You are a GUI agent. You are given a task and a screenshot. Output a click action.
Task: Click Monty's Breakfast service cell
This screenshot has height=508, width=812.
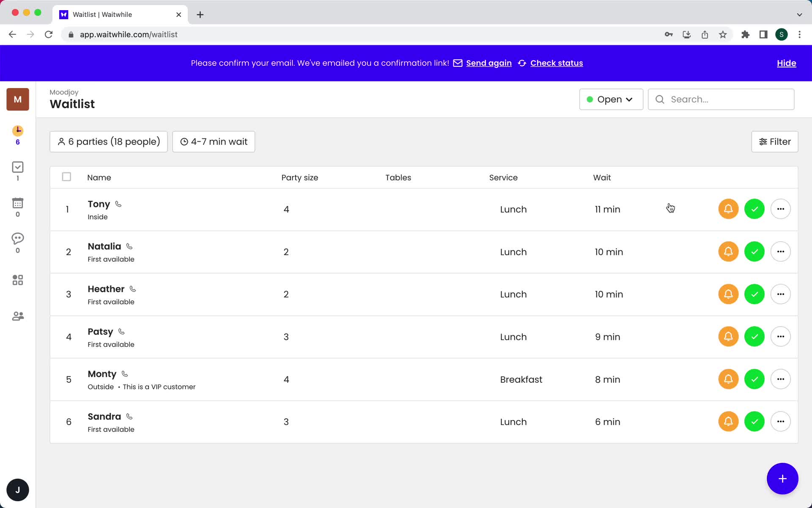click(x=521, y=380)
